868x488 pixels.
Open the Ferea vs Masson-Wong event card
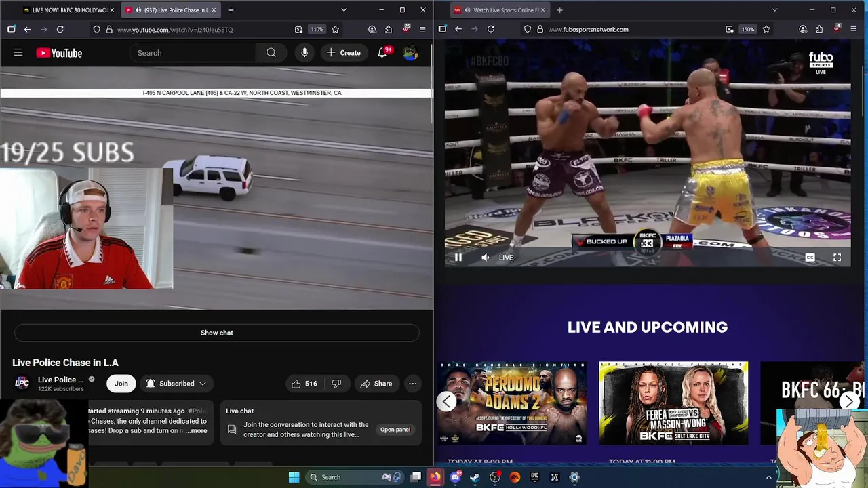point(673,403)
